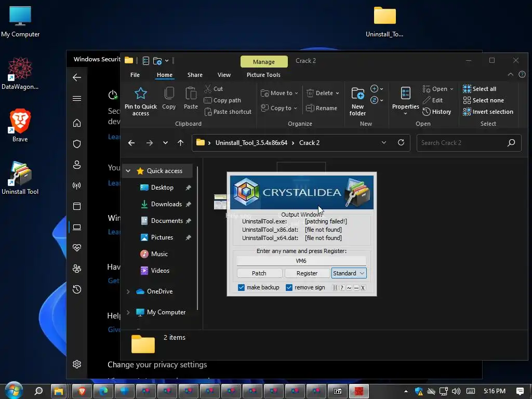The width and height of the screenshot is (532, 399).
Task: Select Pictures in Quick access
Action: (162, 237)
